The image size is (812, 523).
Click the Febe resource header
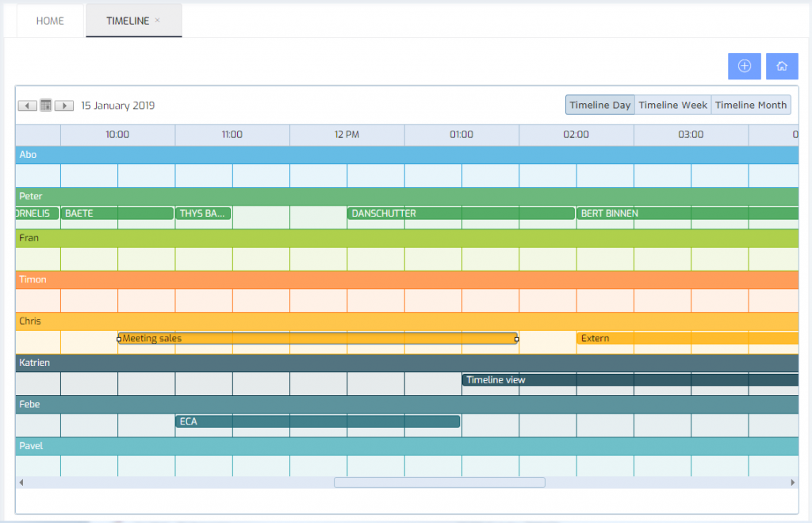[x=407, y=404]
